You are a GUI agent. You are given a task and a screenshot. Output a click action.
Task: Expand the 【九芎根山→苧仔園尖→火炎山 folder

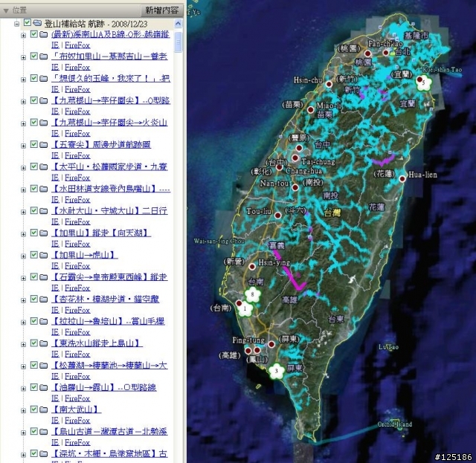[x=23, y=124]
